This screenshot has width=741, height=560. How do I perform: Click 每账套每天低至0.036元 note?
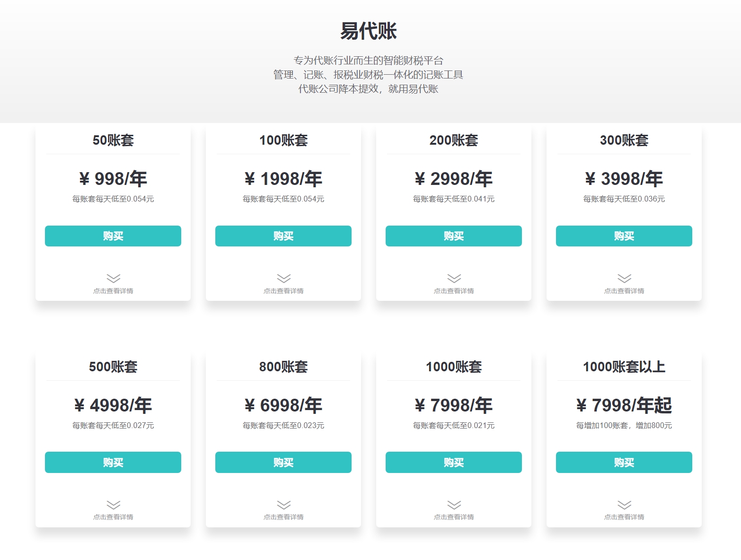[624, 199]
